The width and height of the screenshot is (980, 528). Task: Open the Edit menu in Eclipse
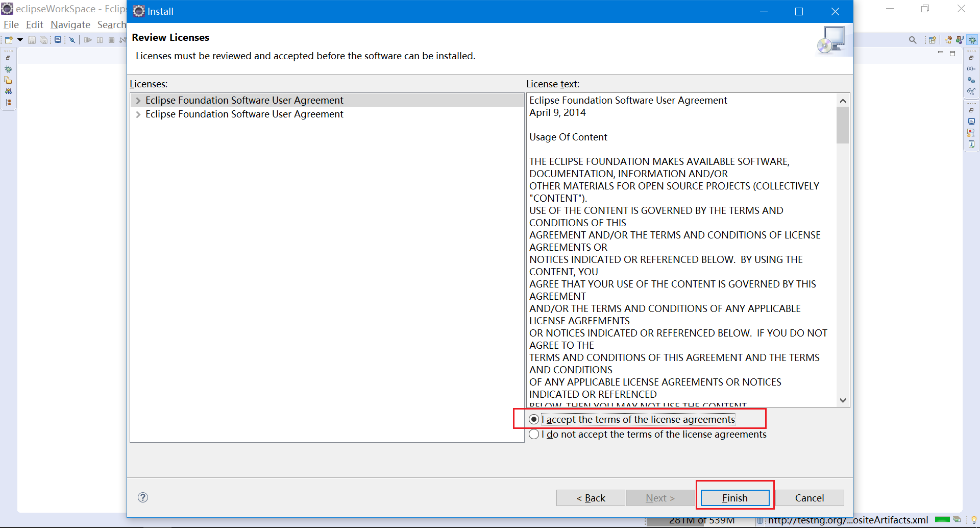[34, 25]
